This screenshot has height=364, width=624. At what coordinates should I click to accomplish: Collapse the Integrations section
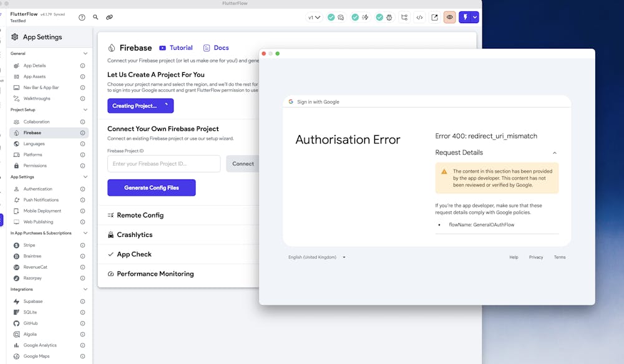point(85,289)
